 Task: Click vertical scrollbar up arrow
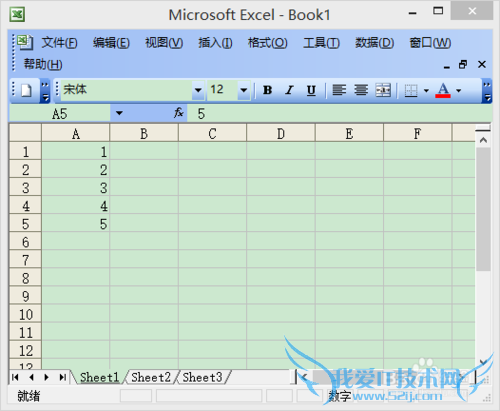[x=483, y=140]
